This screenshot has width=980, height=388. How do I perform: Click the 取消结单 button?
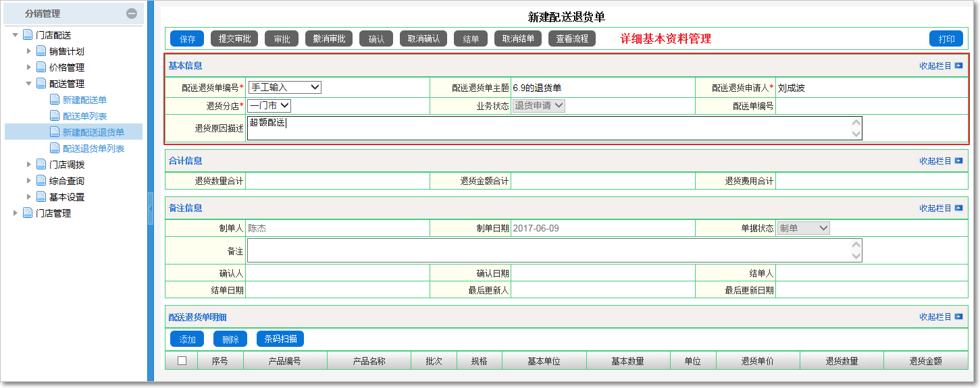pos(518,39)
